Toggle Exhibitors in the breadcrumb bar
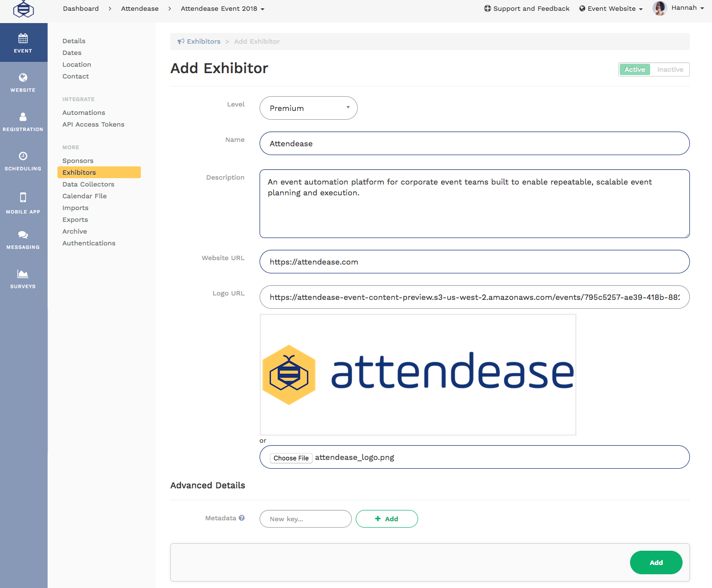Viewport: 712px width, 588px height. 203,41
